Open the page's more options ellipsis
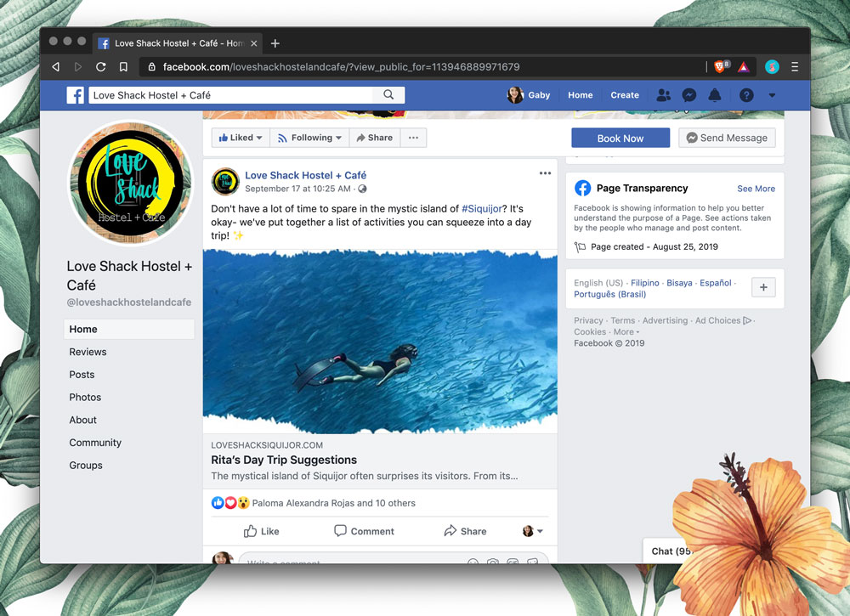 414,138
